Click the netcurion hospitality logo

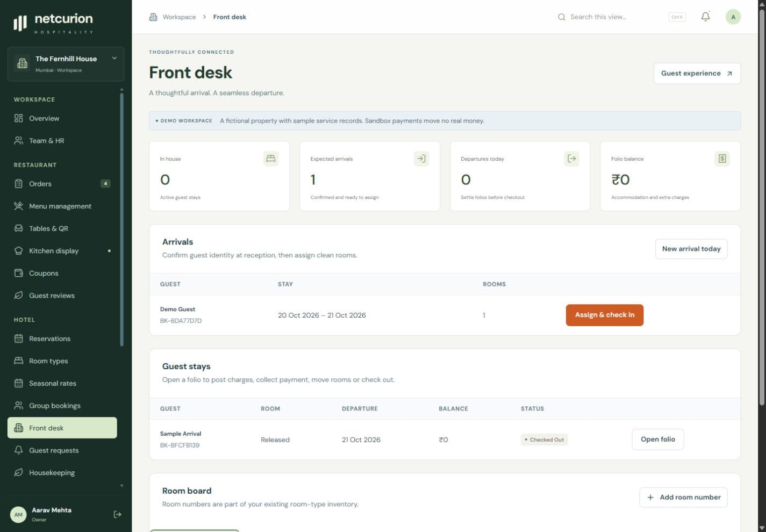coord(53,23)
